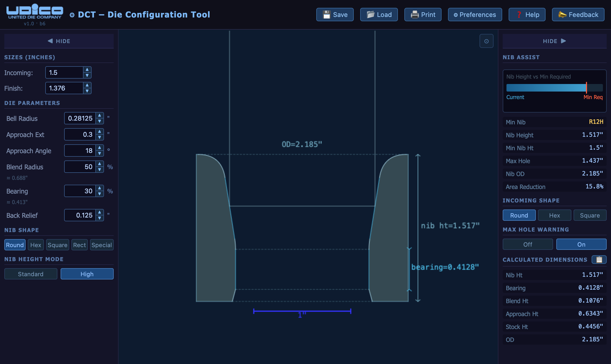This screenshot has width=611, height=364.
Task: Select Hex as the incoming shape
Action: tap(554, 215)
